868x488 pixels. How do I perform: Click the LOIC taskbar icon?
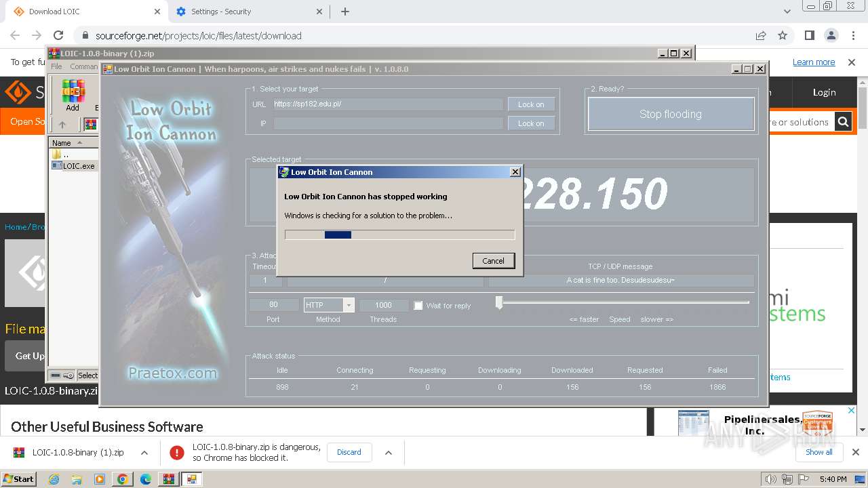pos(191,479)
